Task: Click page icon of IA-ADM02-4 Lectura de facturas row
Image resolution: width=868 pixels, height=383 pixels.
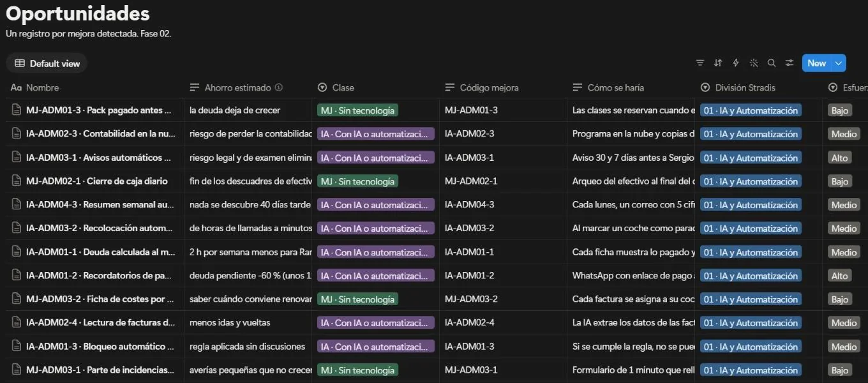Action: 17,323
